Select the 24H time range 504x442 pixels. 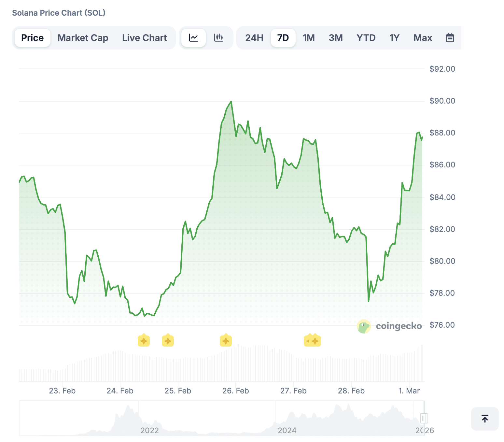point(254,38)
